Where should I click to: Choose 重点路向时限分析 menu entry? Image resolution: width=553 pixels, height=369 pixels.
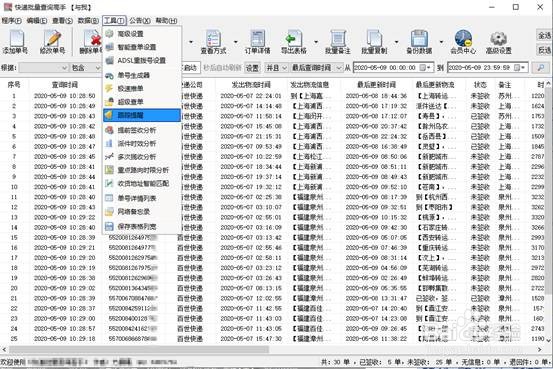pyautogui.click(x=142, y=170)
